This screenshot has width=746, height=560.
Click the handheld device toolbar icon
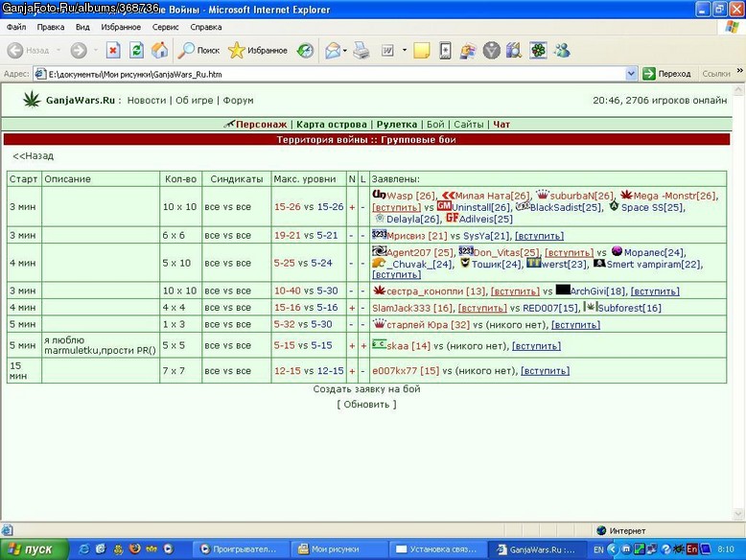coord(445,51)
